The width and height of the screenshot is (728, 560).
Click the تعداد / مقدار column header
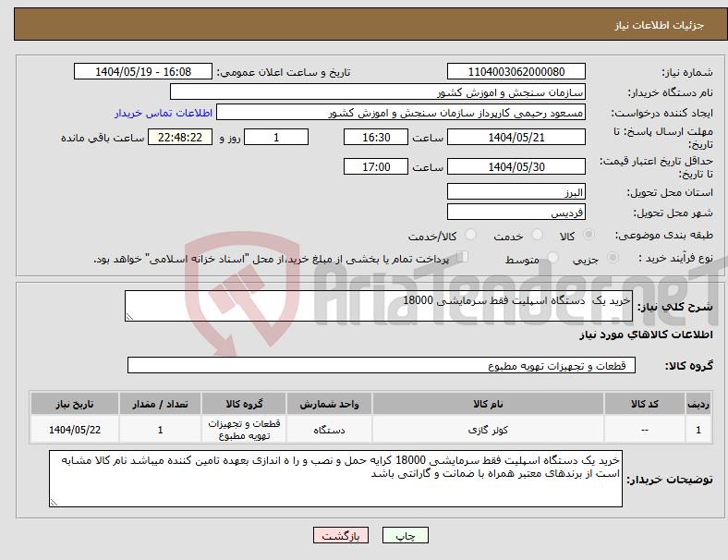pos(160,404)
